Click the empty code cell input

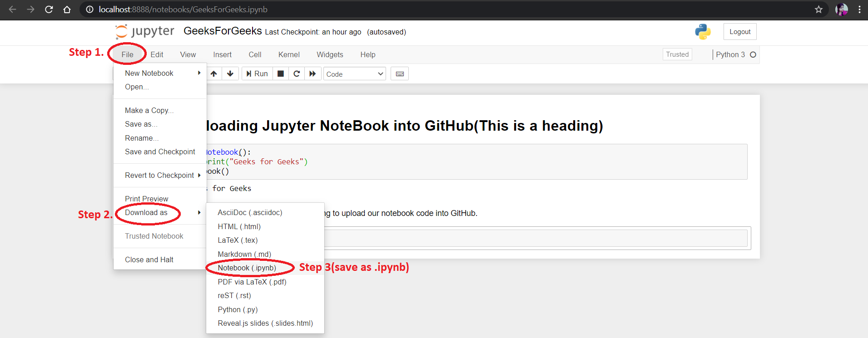536,238
